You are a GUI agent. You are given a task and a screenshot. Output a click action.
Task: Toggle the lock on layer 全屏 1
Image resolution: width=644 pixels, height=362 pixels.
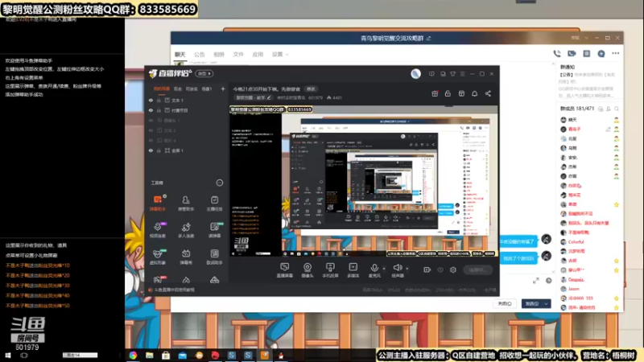tap(159, 150)
